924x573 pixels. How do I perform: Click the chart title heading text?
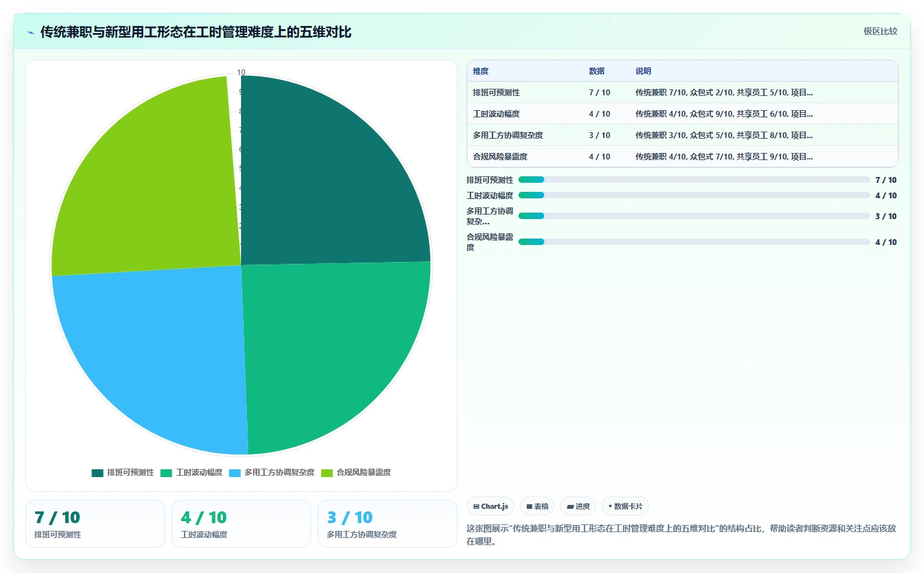point(196,32)
